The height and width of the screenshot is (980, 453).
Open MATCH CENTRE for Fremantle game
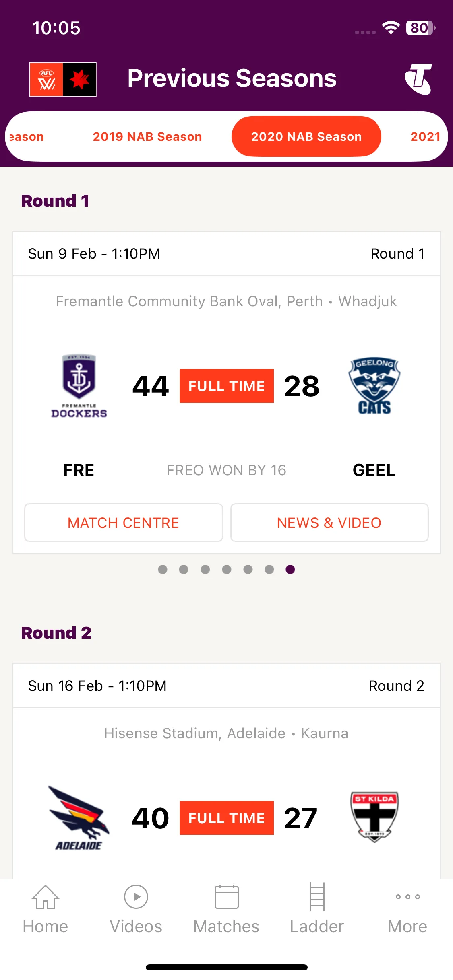tap(124, 523)
